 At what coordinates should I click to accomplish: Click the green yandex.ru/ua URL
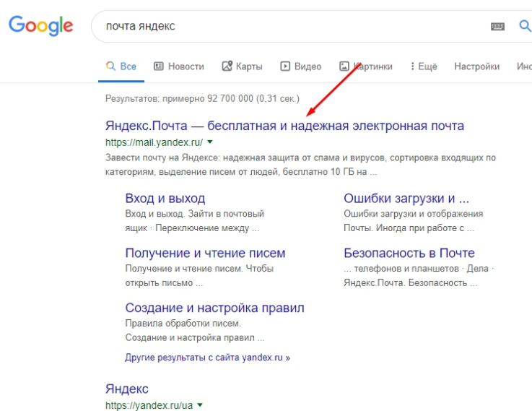click(x=149, y=405)
